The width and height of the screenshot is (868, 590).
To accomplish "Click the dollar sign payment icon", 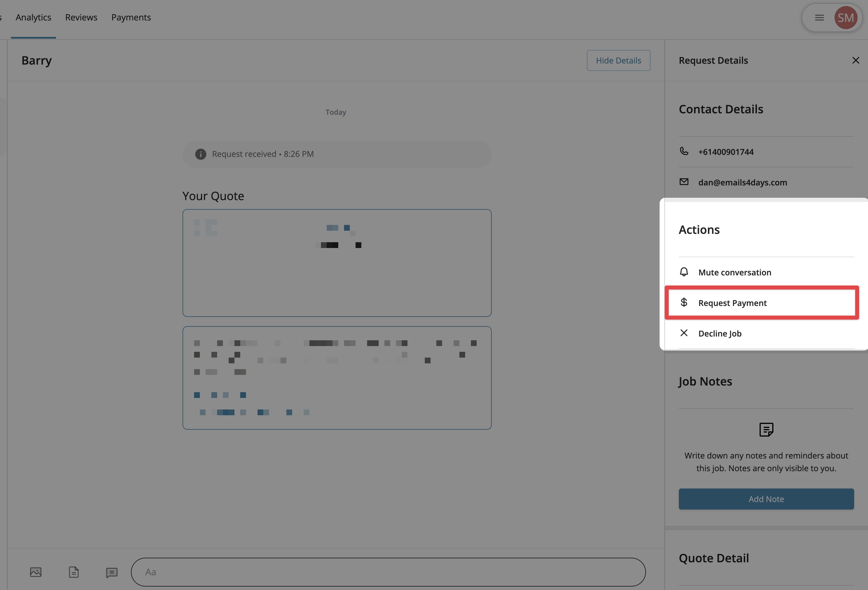I will tap(684, 302).
